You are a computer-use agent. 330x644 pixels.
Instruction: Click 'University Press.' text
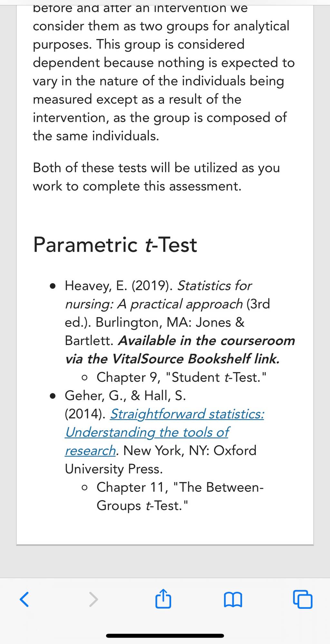pos(114,469)
